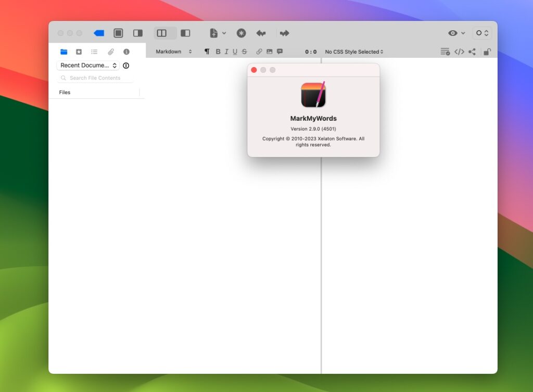This screenshot has width=533, height=392.
Task: Insert a hyperlink using the link icon
Action: pyautogui.click(x=259, y=52)
